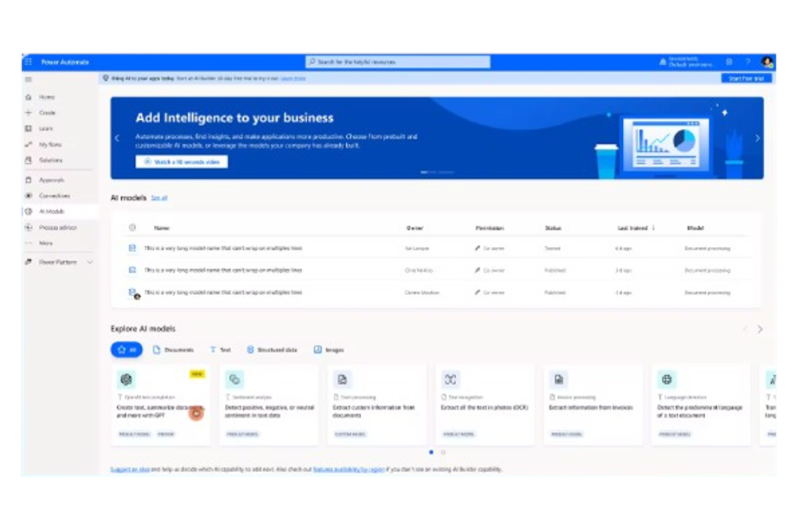Screen dimensions: 798x532
Task: Select the Structured data filter tab
Action: [x=272, y=350]
